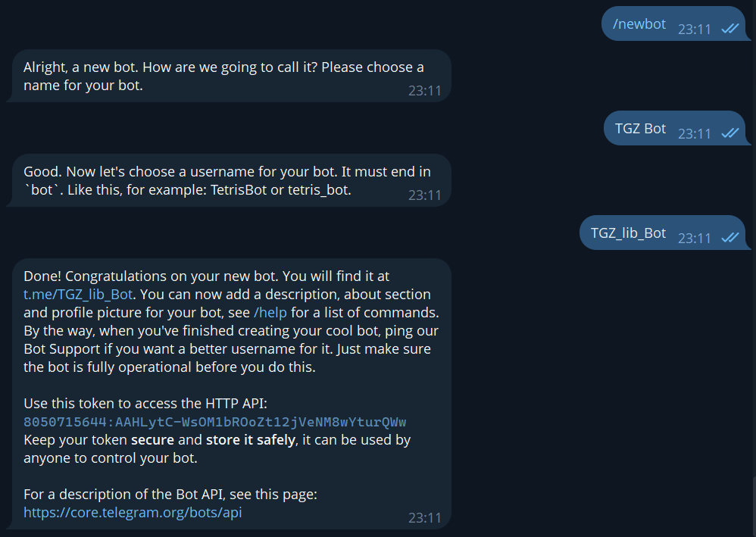Click the sent /newbot command
Screen dimensions: 756x537
tap(639, 23)
